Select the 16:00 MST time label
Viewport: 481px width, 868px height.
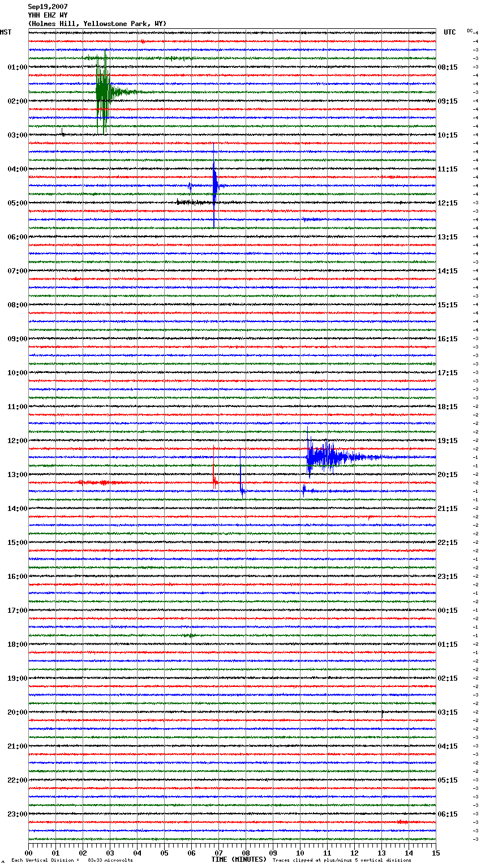pos(18,577)
